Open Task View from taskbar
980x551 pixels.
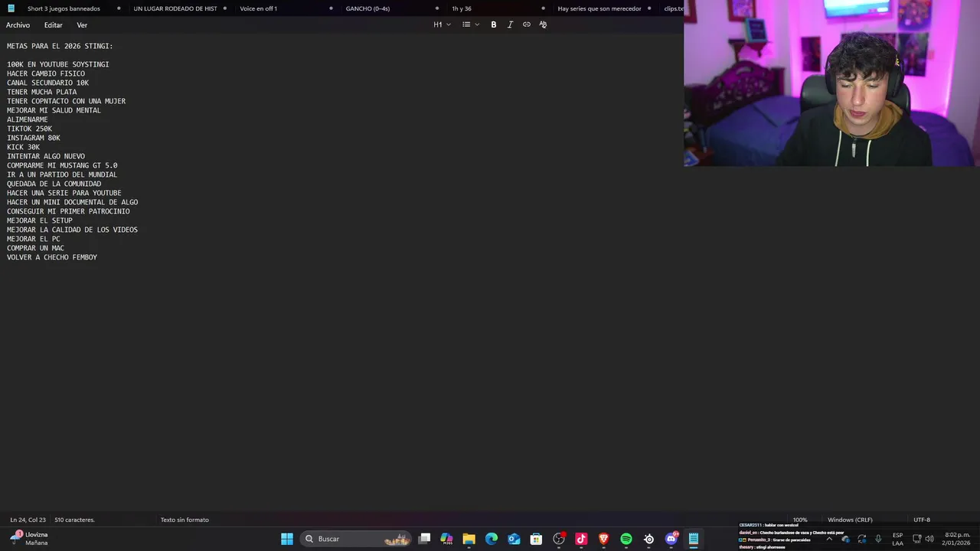coord(424,539)
